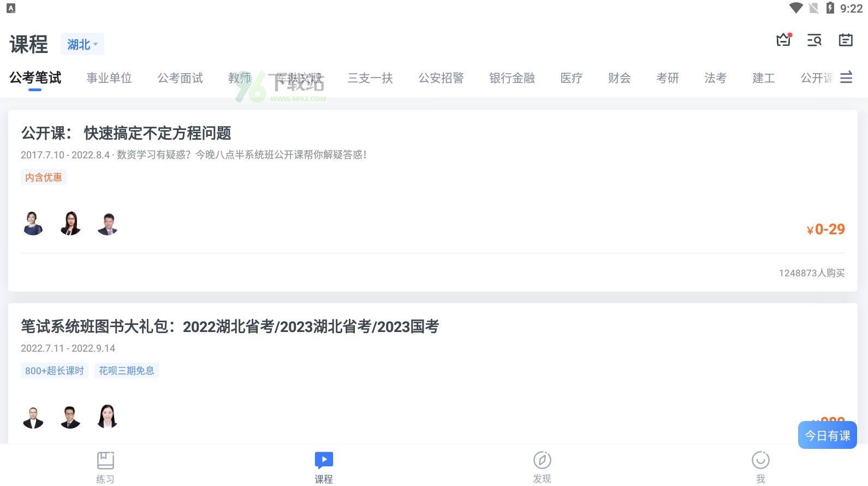Select the 银行金融 category tab
Image resolution: width=868 pixels, height=486 pixels.
tap(512, 78)
